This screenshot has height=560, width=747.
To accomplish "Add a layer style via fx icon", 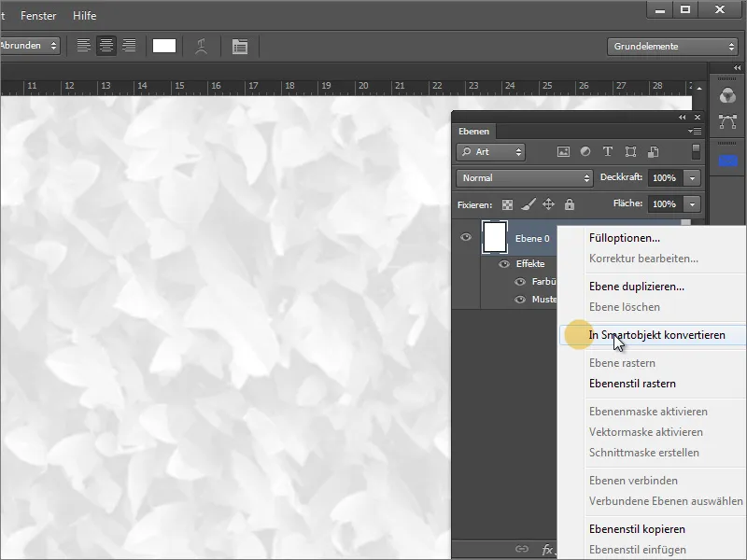I will click(548, 550).
